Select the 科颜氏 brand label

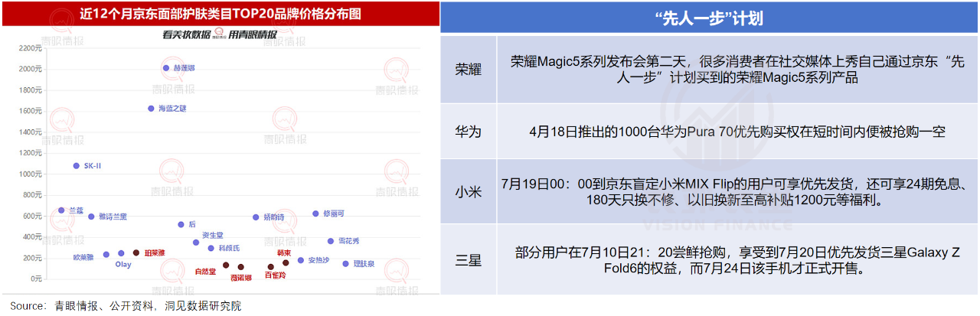click(x=229, y=249)
